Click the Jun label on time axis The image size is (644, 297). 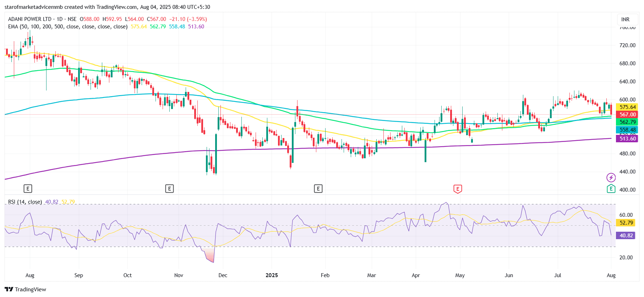(509, 275)
